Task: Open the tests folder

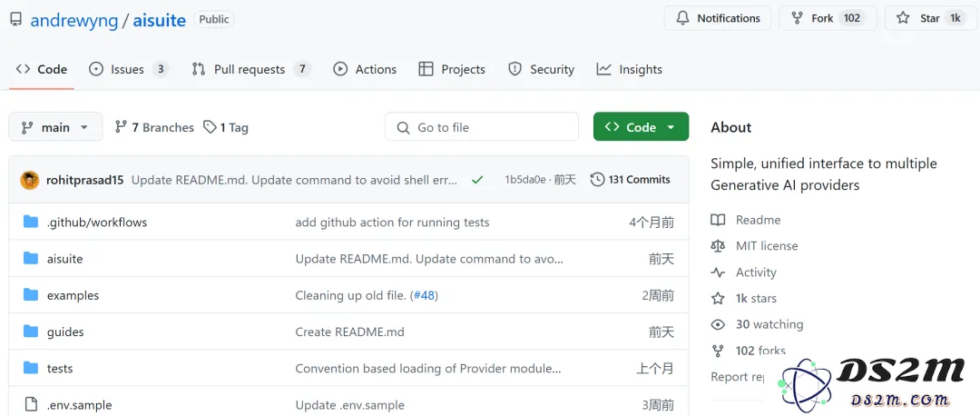Action: click(59, 369)
